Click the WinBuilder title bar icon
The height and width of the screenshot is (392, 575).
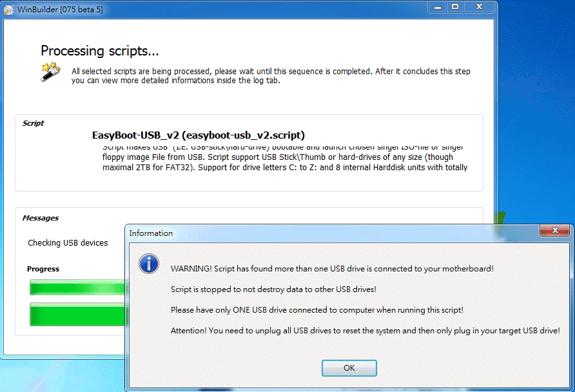coord(9,10)
